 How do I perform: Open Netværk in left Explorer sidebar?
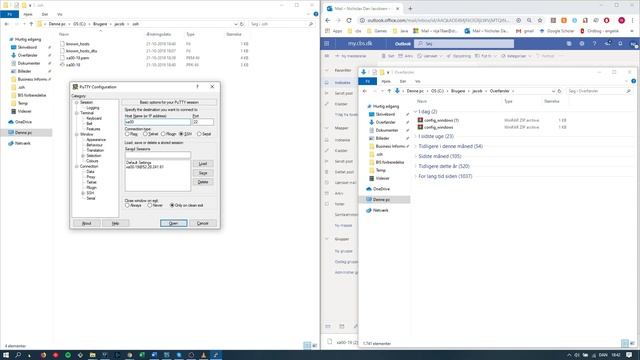[22, 143]
